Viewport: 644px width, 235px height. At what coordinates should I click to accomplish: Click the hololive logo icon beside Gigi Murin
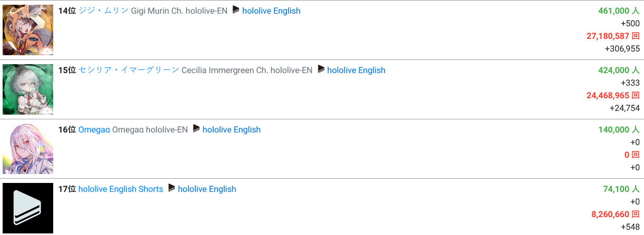click(x=236, y=10)
